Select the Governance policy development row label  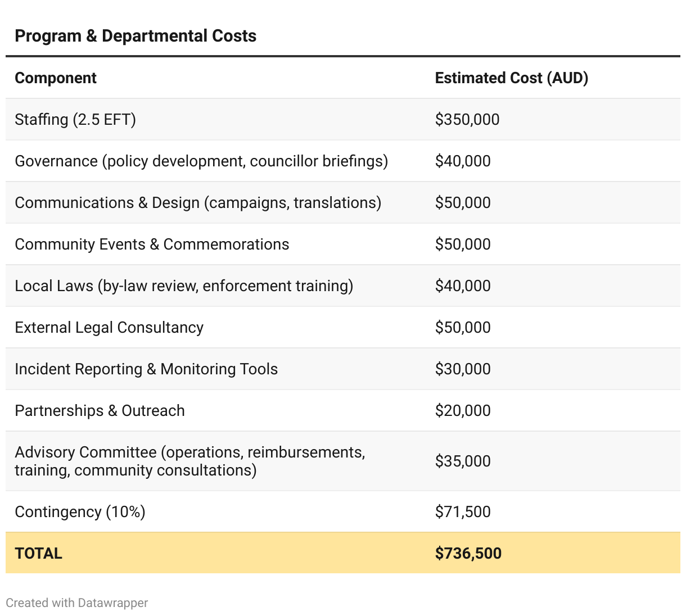point(201,161)
